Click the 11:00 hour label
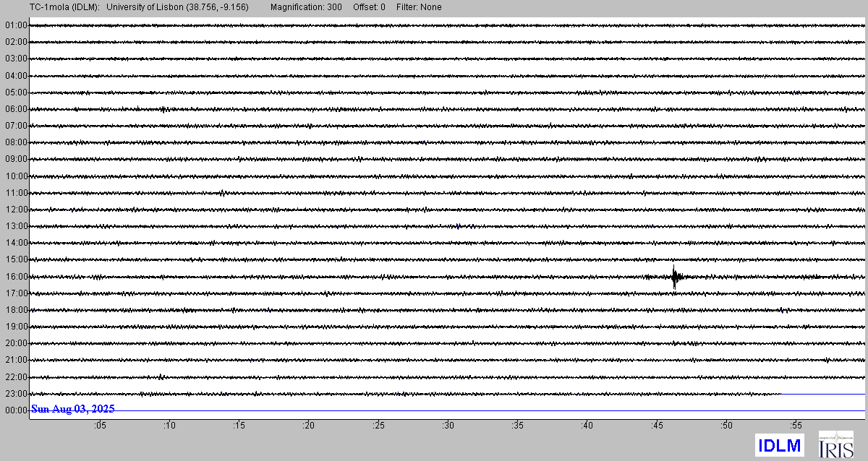Image resolution: width=868 pixels, height=461 pixels. (16, 193)
